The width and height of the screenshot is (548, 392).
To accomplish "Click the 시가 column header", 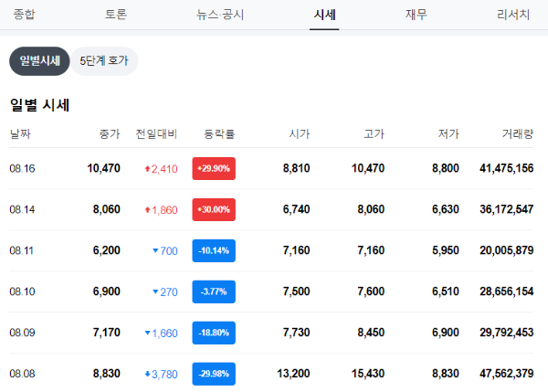I will click(x=300, y=133).
